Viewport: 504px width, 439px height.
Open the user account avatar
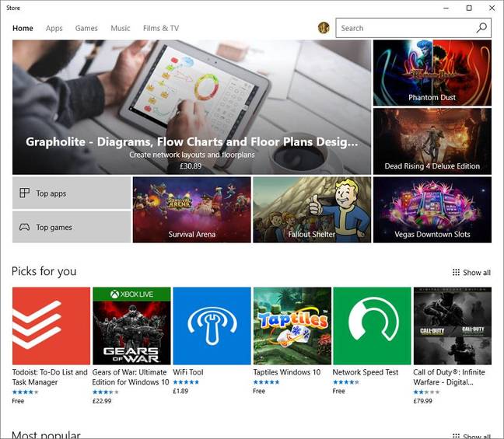324,28
